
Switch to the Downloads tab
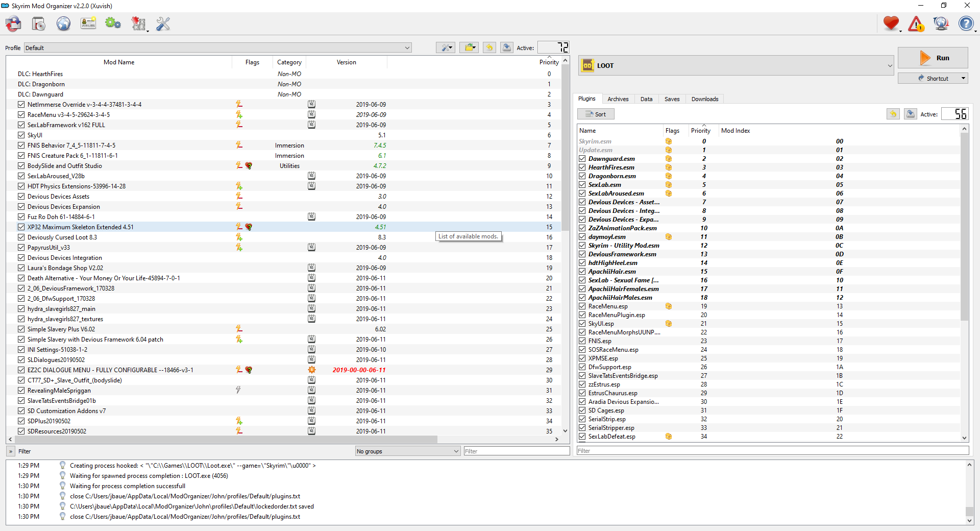[704, 99]
